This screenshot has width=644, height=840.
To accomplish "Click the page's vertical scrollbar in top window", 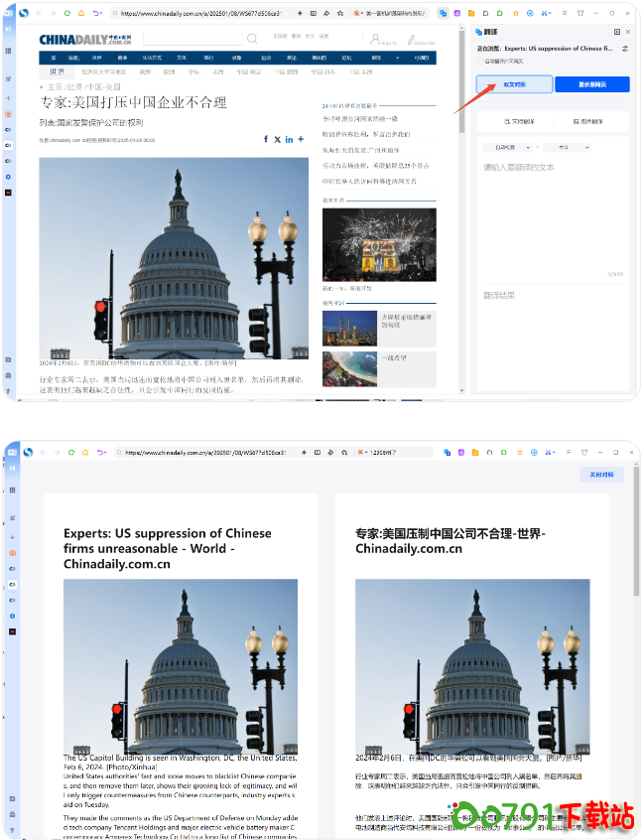I will [460, 99].
